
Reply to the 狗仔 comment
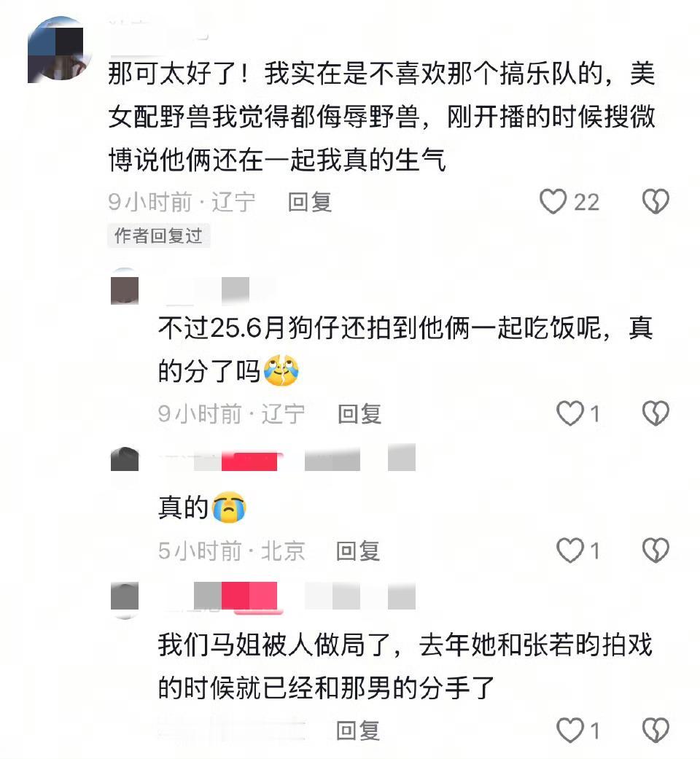coord(359,414)
